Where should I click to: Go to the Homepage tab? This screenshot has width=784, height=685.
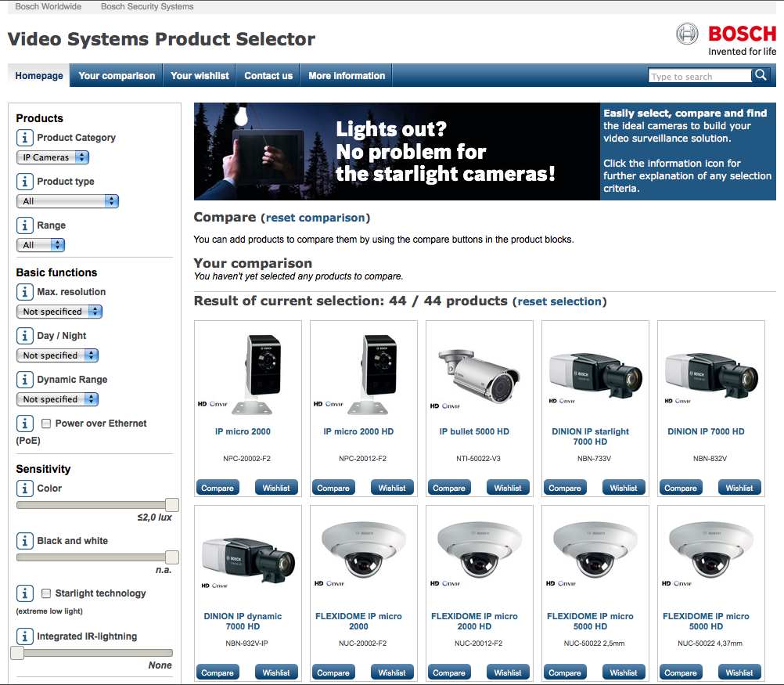pyautogui.click(x=39, y=76)
